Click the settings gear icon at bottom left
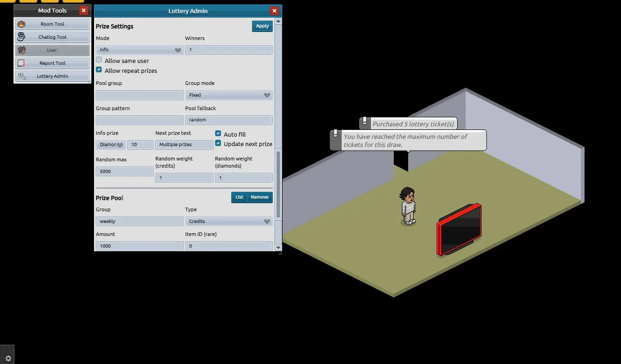 [x=8, y=358]
